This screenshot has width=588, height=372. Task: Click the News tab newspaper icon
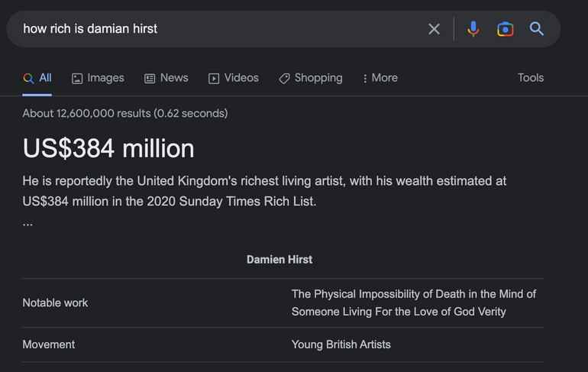pyautogui.click(x=150, y=78)
